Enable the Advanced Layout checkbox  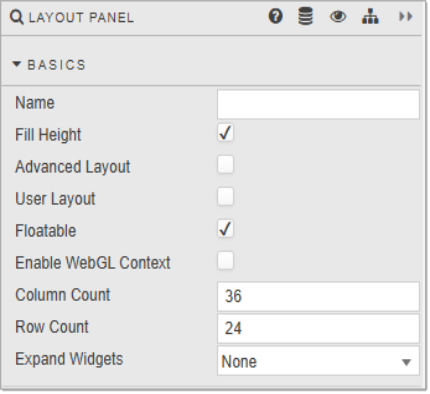tap(225, 165)
